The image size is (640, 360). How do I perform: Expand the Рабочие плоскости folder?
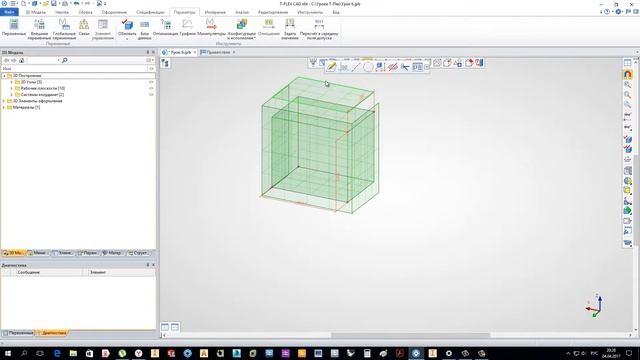[11, 88]
